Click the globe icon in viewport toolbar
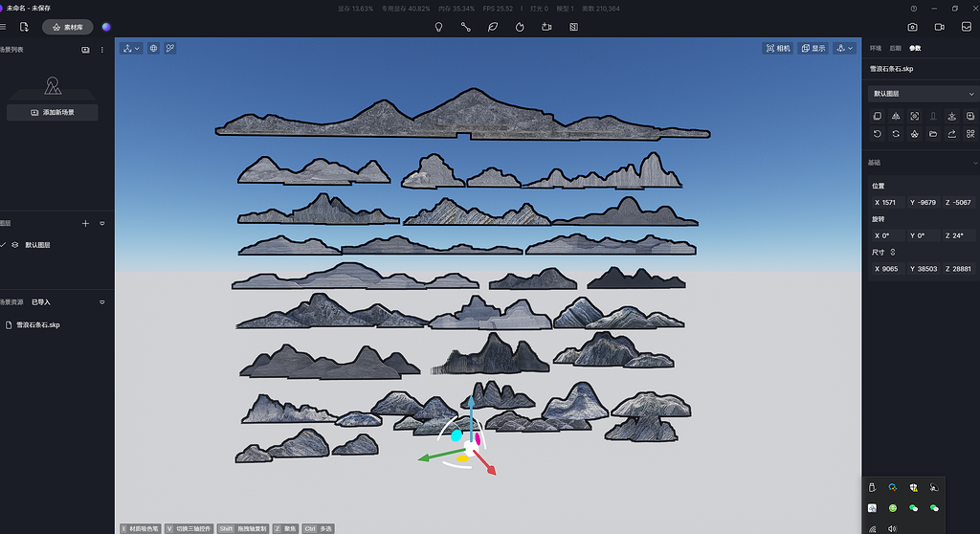Image resolution: width=980 pixels, height=534 pixels. 153,48
